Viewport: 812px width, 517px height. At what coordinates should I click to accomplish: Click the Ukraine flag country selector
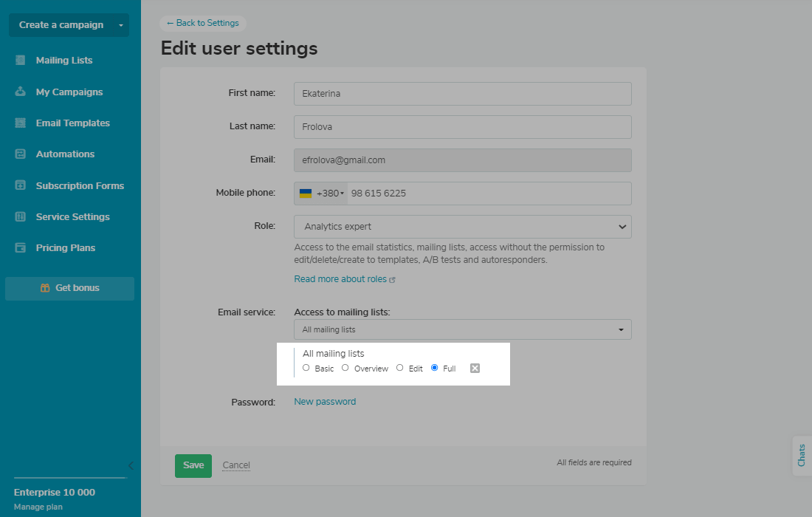point(306,194)
